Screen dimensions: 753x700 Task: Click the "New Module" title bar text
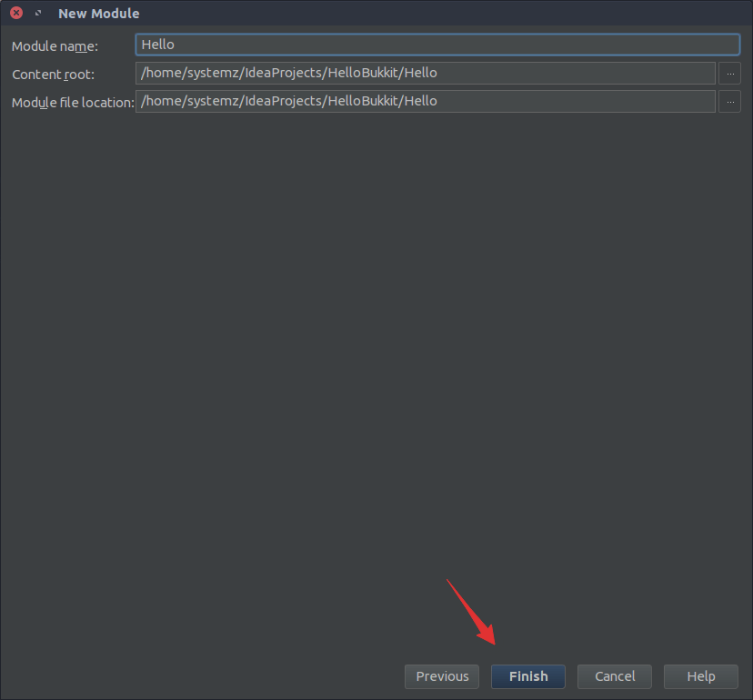(98, 14)
